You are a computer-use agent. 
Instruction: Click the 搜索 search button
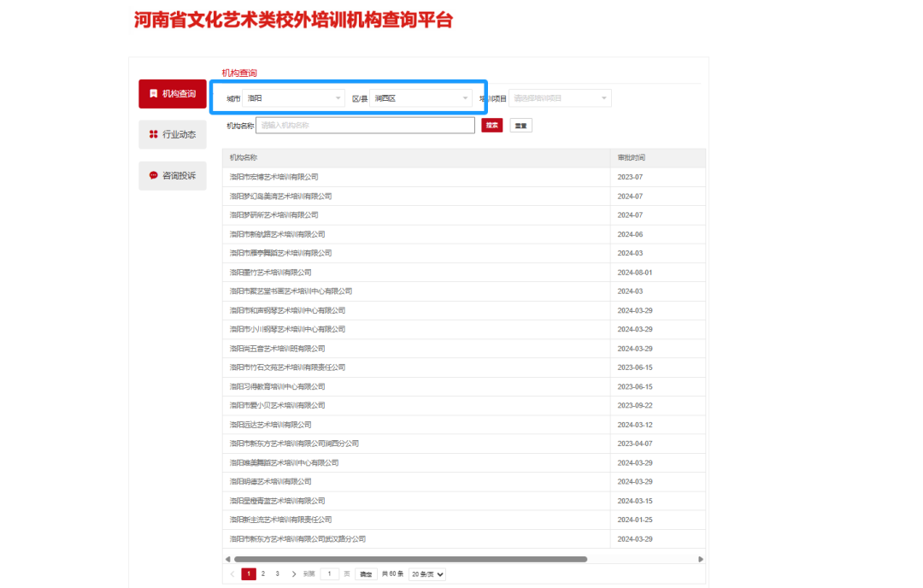491,125
